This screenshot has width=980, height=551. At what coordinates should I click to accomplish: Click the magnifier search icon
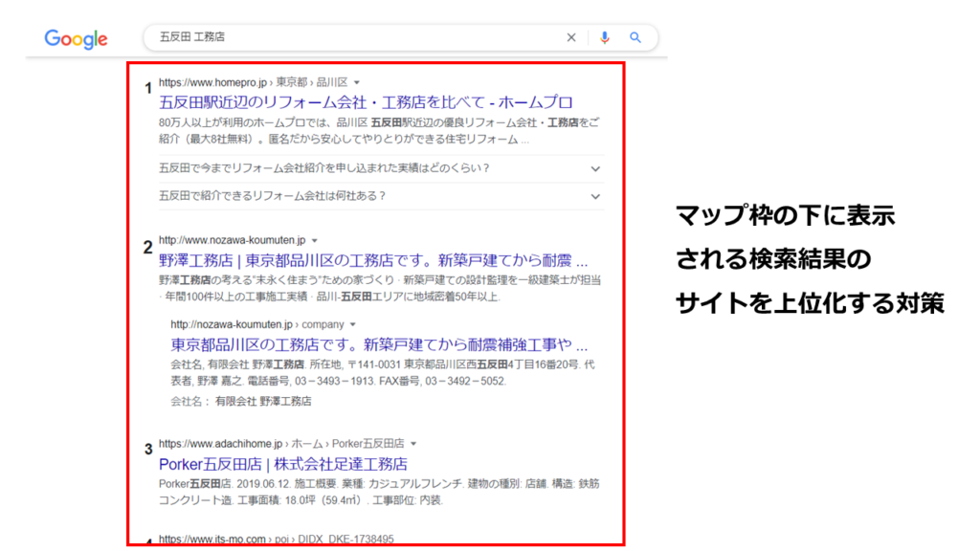click(x=635, y=37)
